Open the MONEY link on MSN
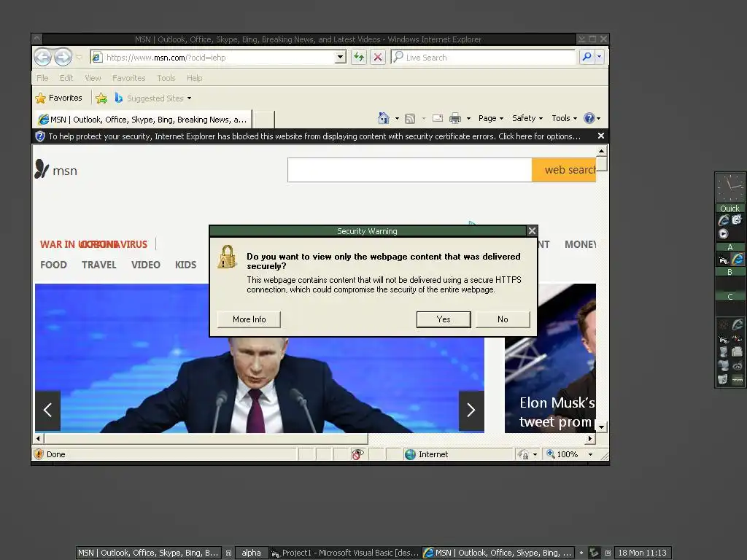 [x=580, y=244]
